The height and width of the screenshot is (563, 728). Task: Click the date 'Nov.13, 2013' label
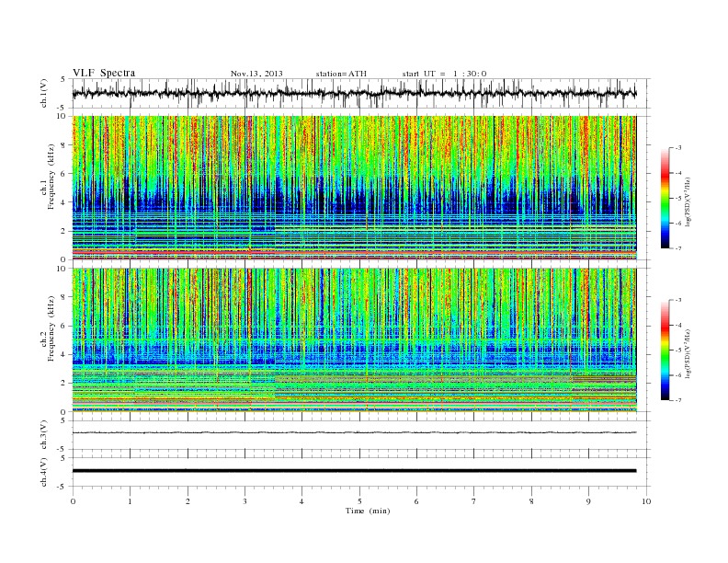tap(256, 74)
